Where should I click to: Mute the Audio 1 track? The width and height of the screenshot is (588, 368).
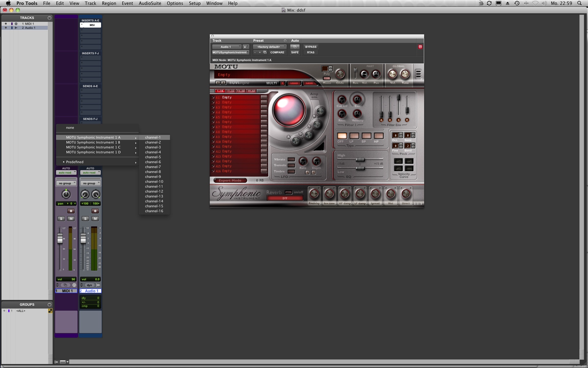point(95,219)
